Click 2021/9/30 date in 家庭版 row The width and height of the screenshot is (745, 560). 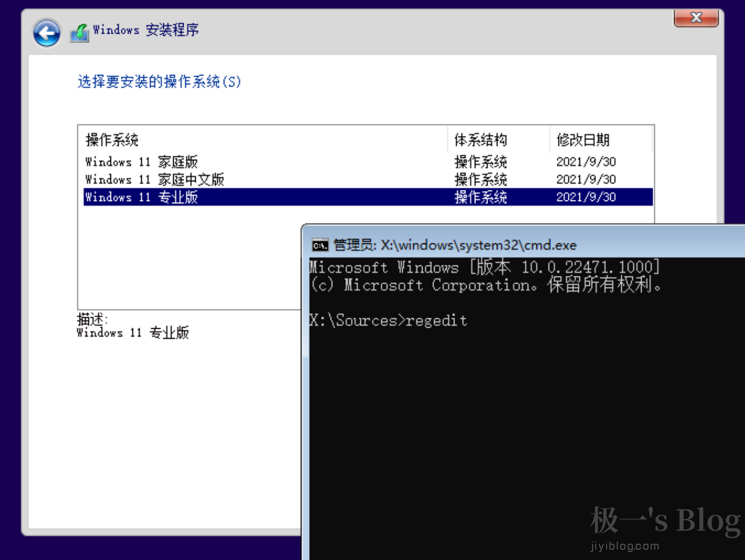(x=586, y=161)
